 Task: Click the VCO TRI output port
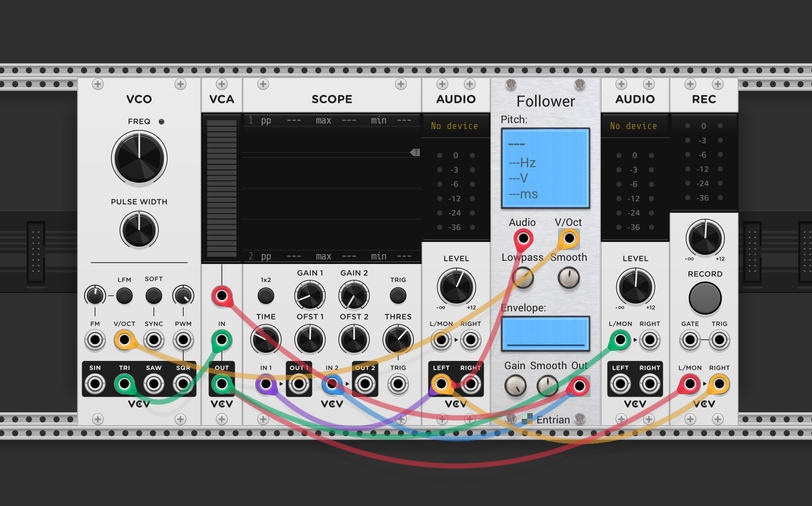124,384
